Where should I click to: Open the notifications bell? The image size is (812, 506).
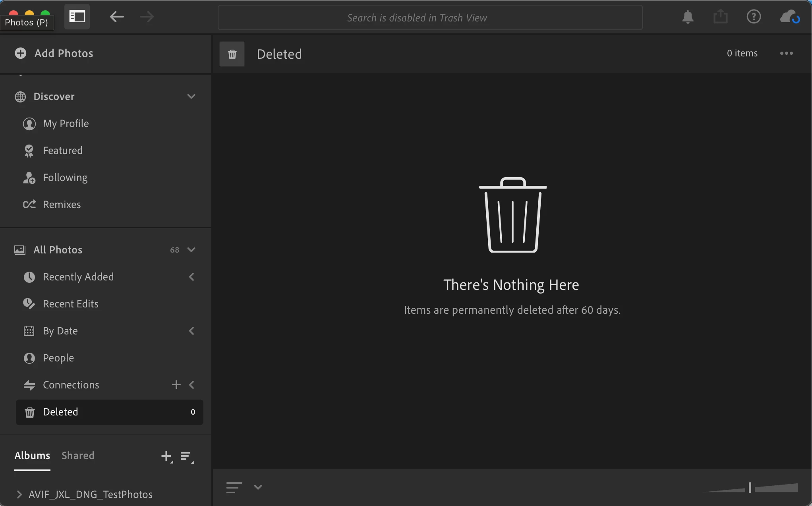click(x=688, y=17)
